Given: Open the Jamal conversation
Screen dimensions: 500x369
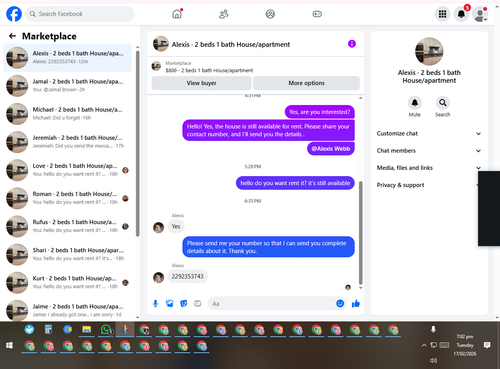Looking at the screenshot, I should click(x=67, y=85).
